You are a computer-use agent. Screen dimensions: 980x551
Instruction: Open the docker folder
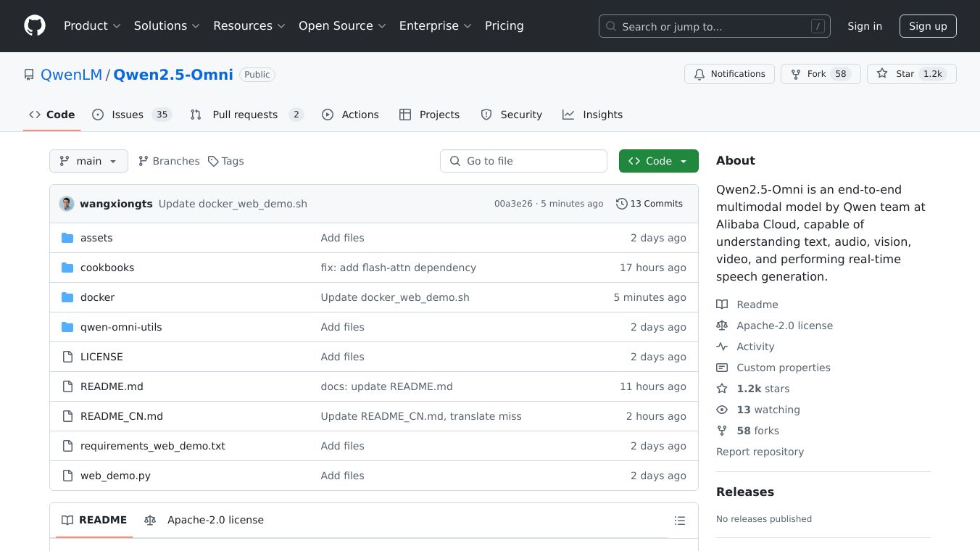click(97, 297)
